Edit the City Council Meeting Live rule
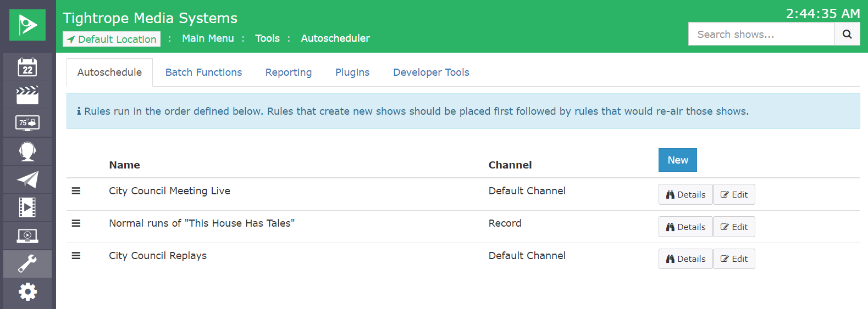This screenshot has height=309, width=868. click(734, 194)
